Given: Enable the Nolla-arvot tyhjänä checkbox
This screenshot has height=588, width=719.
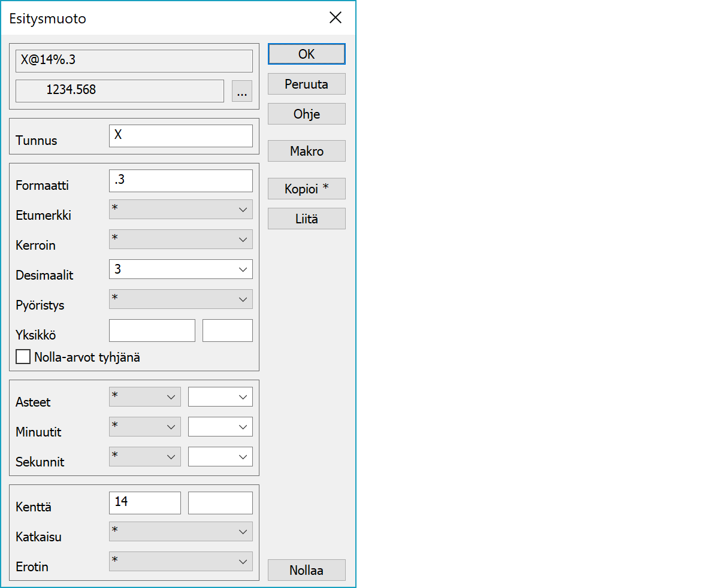Looking at the screenshot, I should [x=23, y=357].
